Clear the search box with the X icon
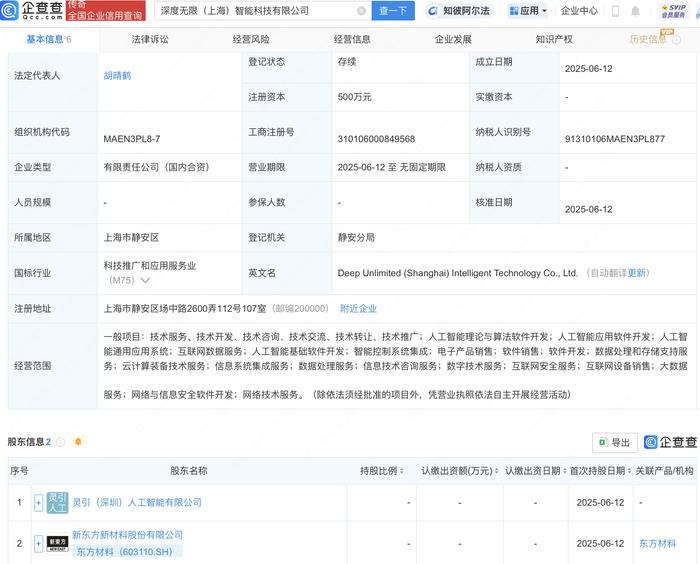700x564 pixels. tap(361, 11)
